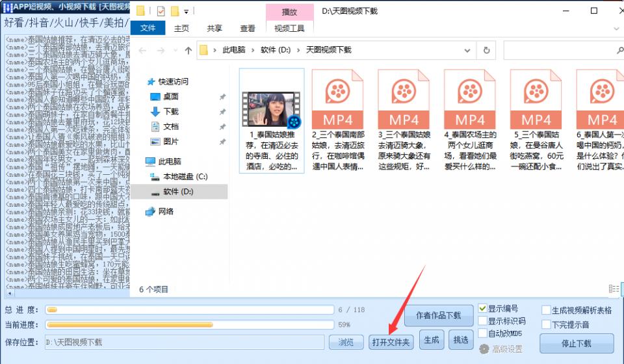Screen dimensions: 624x364
Task: Select MP4 file 6_泰国人第一次喝中国的钙奶
Action: (x=600, y=120)
